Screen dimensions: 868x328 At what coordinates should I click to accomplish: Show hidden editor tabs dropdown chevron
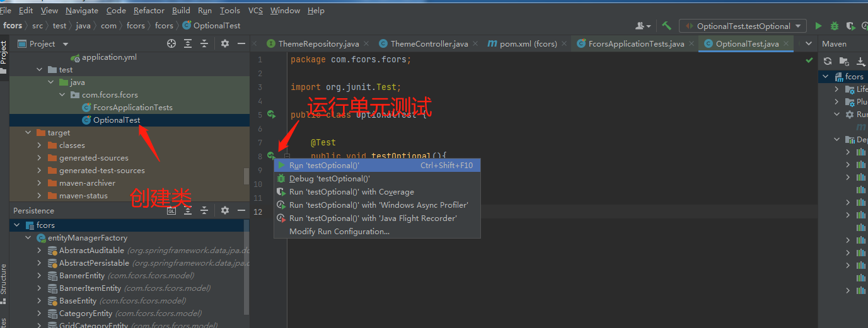click(x=809, y=43)
